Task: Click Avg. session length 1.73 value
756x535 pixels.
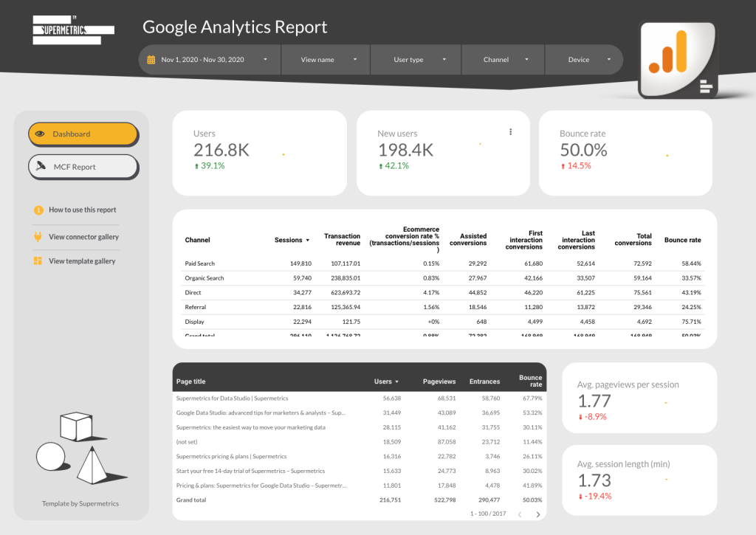Action: coord(594,480)
